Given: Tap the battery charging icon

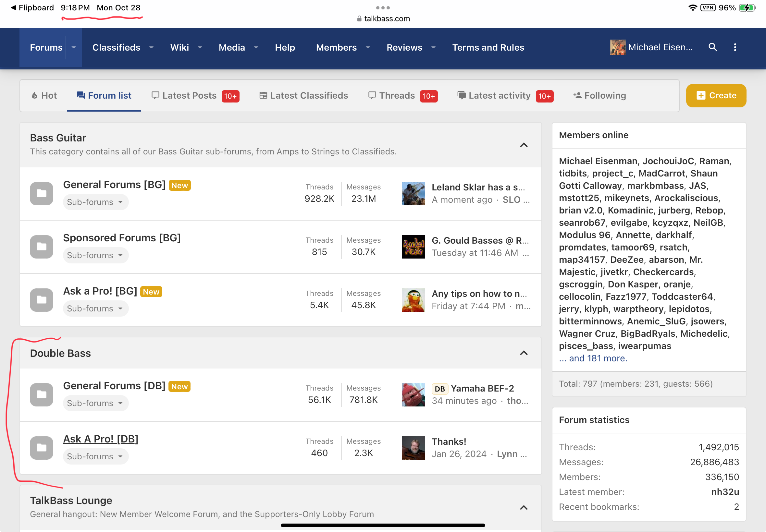Looking at the screenshot, I should [x=747, y=8].
